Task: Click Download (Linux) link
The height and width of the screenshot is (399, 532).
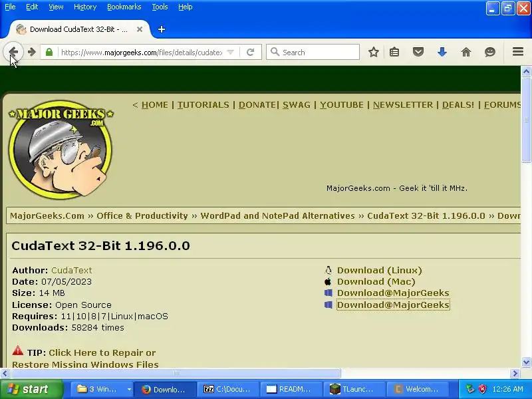Action: point(379,271)
